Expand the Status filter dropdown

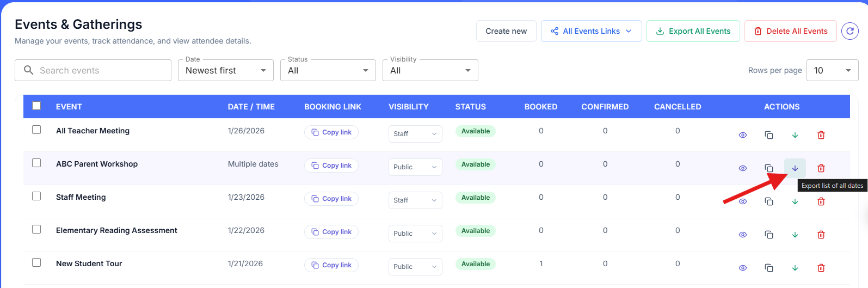(328, 71)
